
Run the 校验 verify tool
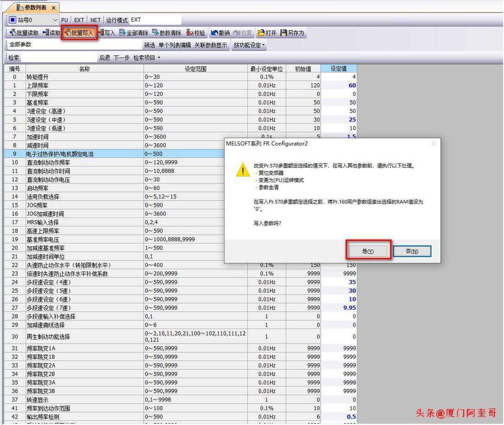point(196,33)
